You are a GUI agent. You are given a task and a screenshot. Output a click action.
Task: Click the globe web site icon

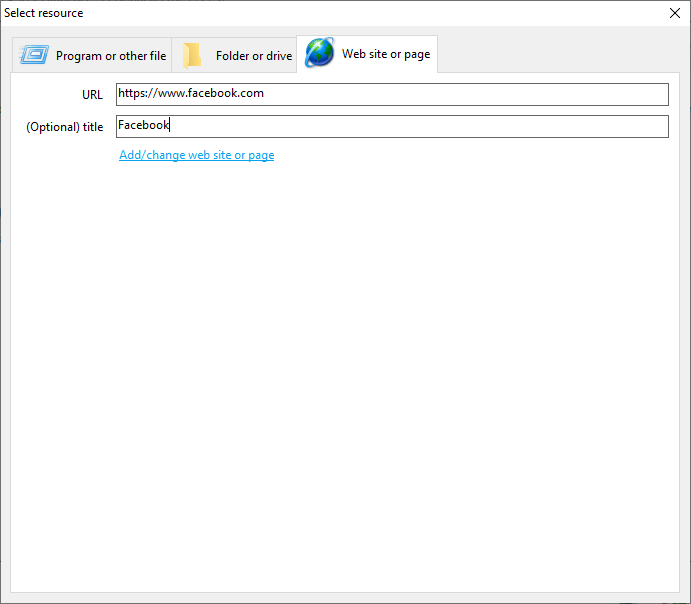(x=319, y=53)
